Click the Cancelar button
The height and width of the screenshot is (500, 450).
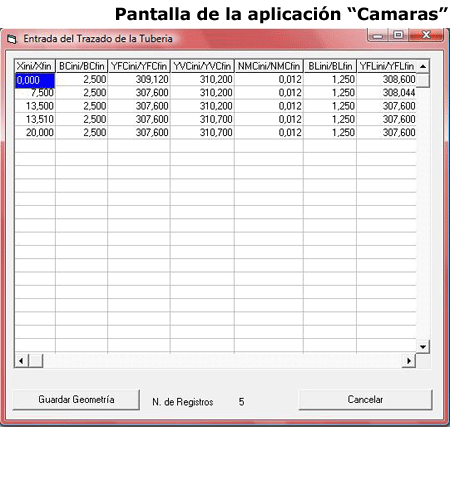point(365,399)
